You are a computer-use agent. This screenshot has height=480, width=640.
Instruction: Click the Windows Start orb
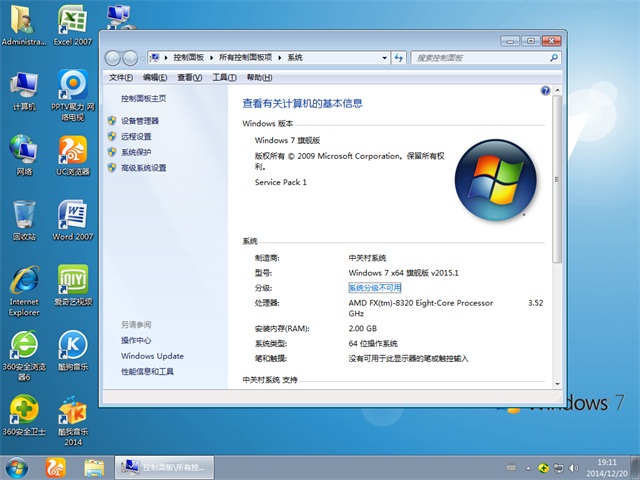pos(17,468)
